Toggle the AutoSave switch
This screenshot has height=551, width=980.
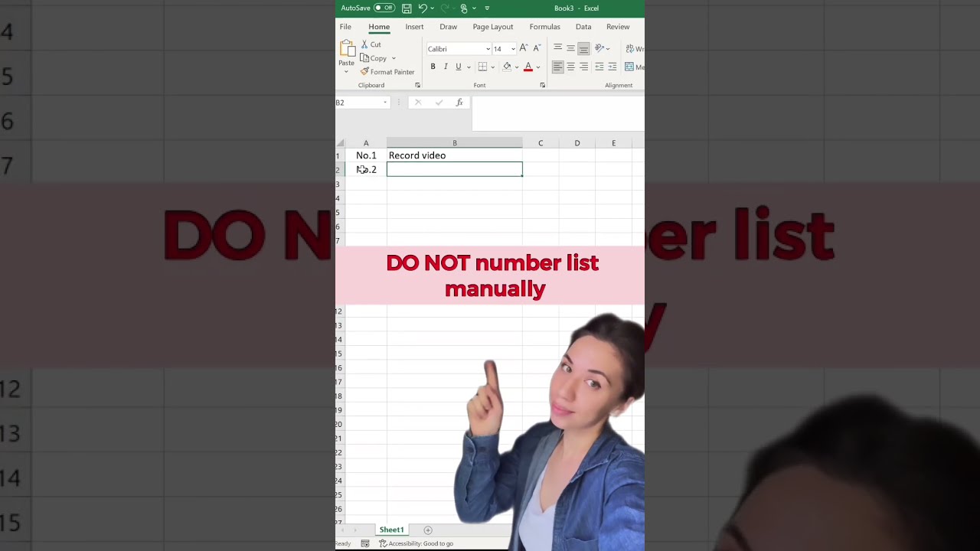(384, 8)
